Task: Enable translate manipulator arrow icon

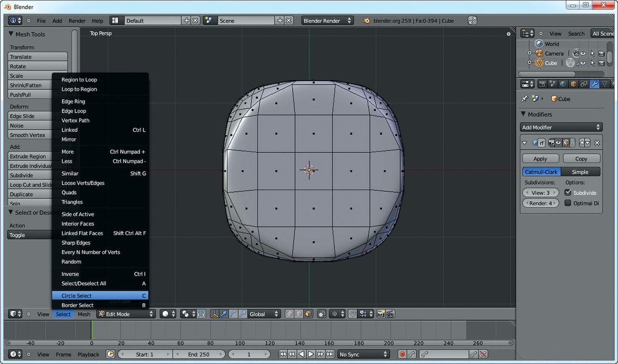Action: (x=224, y=314)
